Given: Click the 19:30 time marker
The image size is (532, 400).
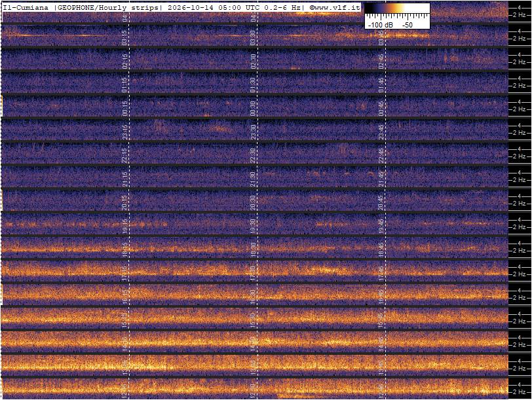Looking at the screenshot, I should tap(253, 226).
